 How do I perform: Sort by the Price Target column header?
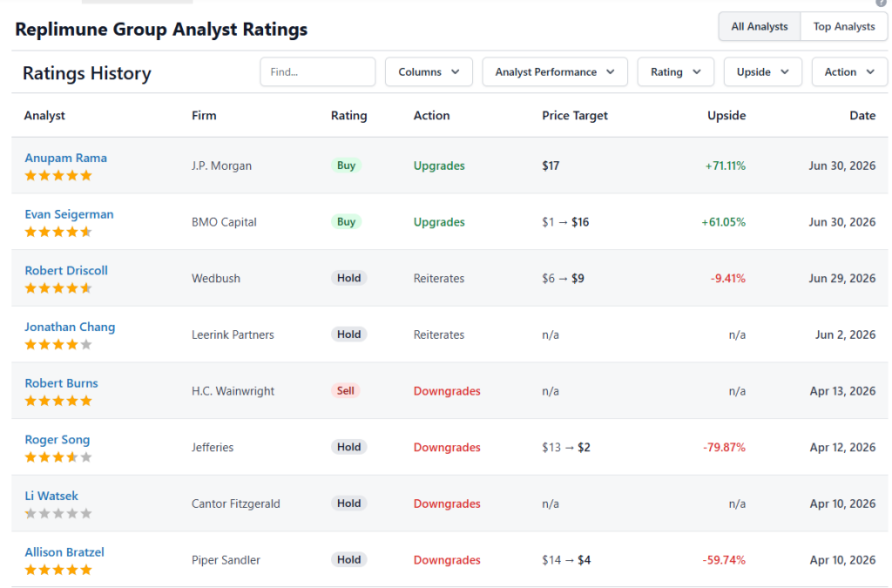[x=575, y=116]
